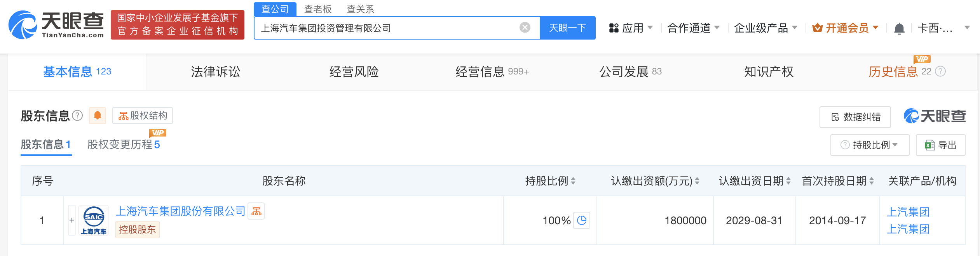Open the 持股比例 filter dropdown

869,145
